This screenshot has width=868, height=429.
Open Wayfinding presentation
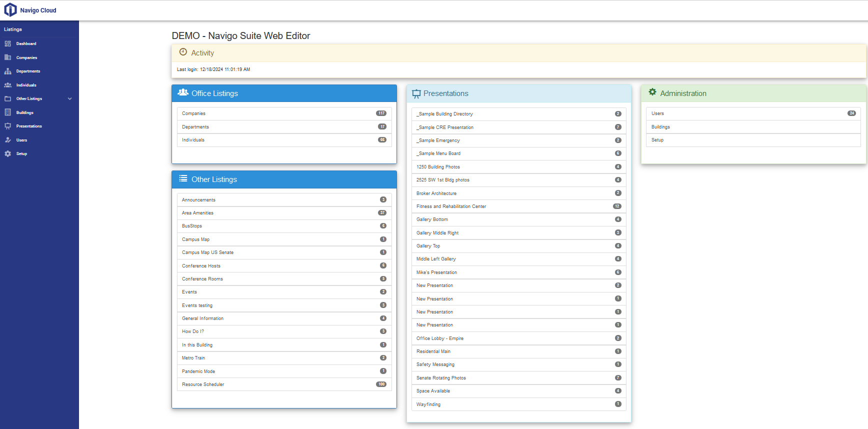pyautogui.click(x=519, y=404)
